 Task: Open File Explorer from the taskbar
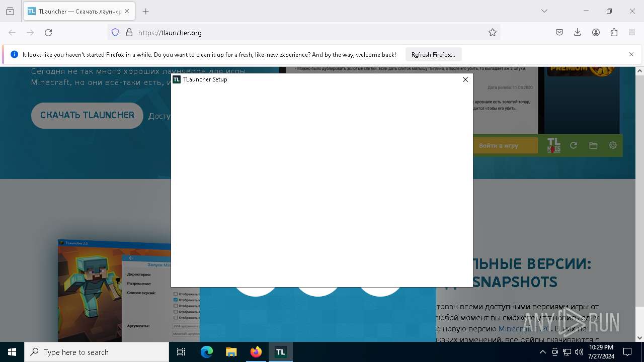(231, 352)
